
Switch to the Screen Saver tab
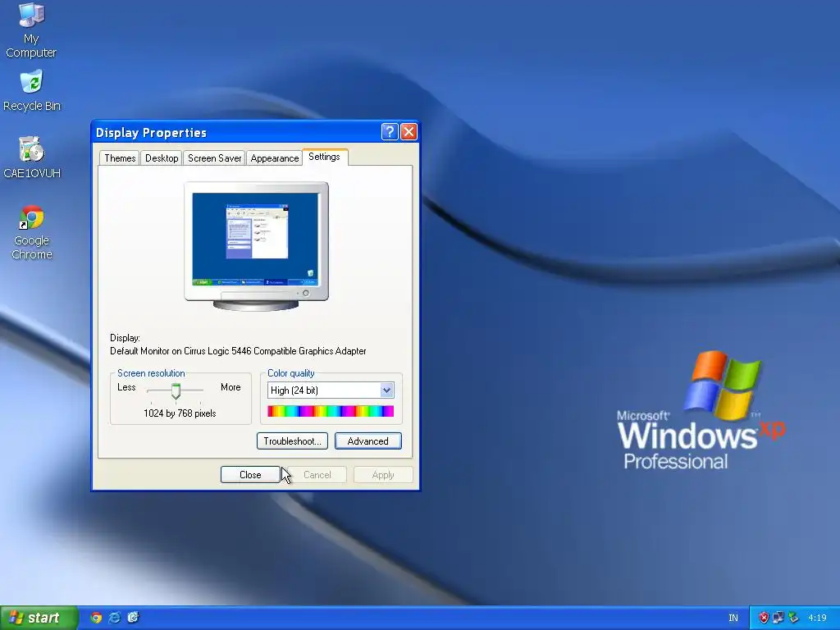coord(214,158)
